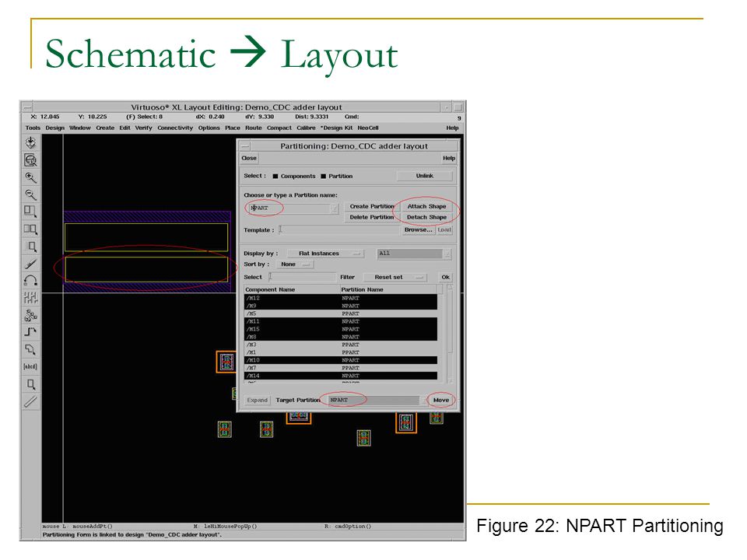Click the orange-outlined transistor below Move button
The image size is (747, 560).
(406, 422)
